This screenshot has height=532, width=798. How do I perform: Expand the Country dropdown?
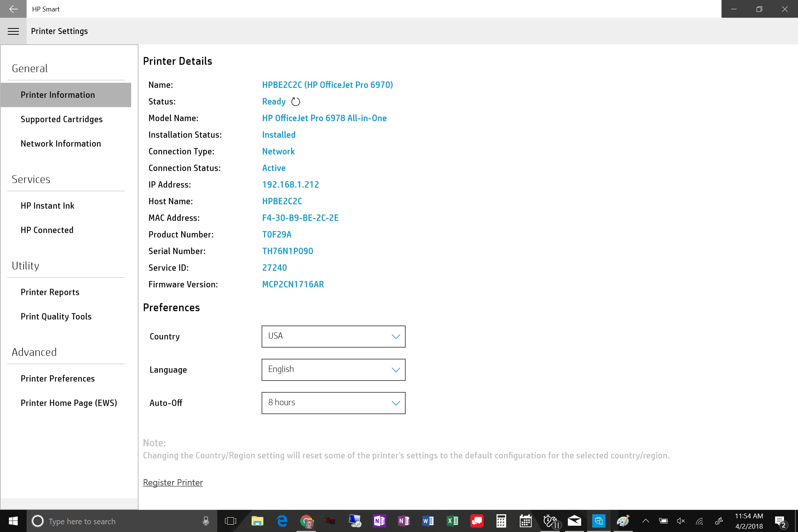[x=333, y=337]
